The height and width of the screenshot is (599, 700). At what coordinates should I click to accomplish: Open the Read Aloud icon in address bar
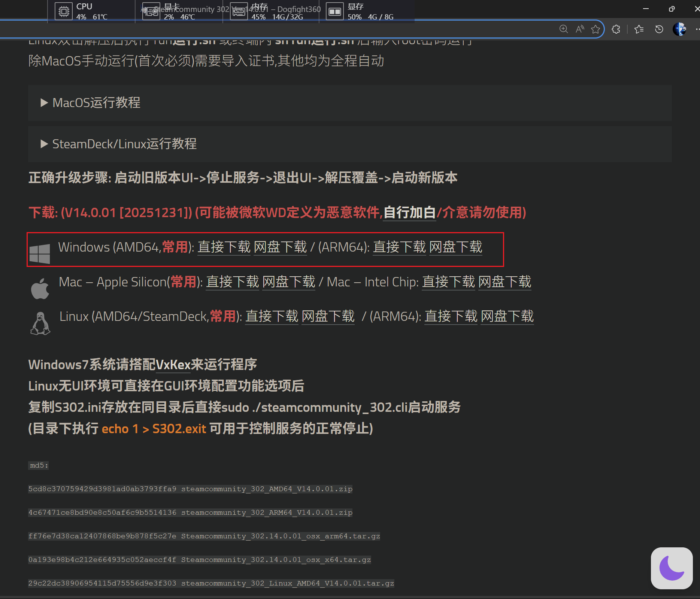pyautogui.click(x=580, y=29)
